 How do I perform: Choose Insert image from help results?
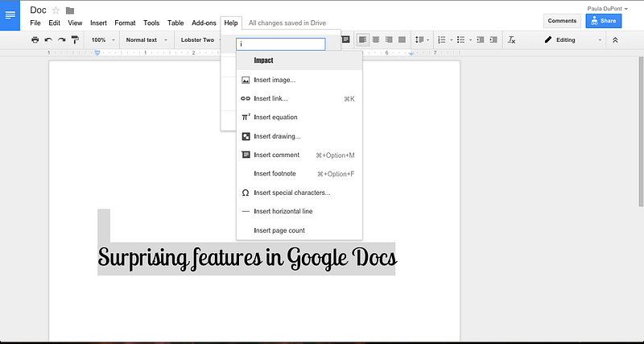click(x=275, y=80)
